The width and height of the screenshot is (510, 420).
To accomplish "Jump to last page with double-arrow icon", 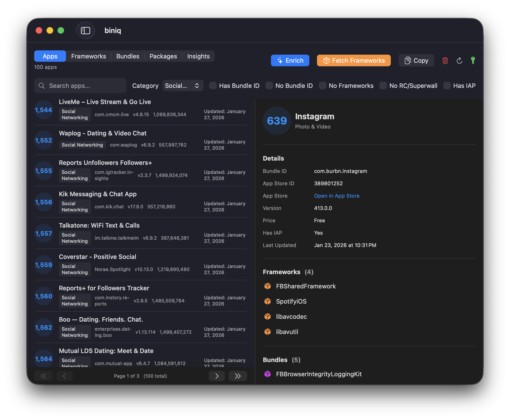I will click(x=238, y=376).
